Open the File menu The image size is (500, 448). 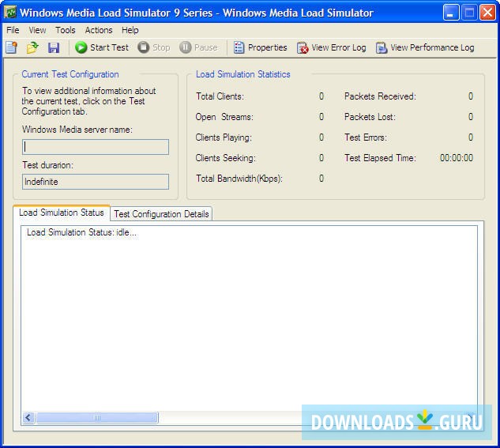tap(13, 30)
